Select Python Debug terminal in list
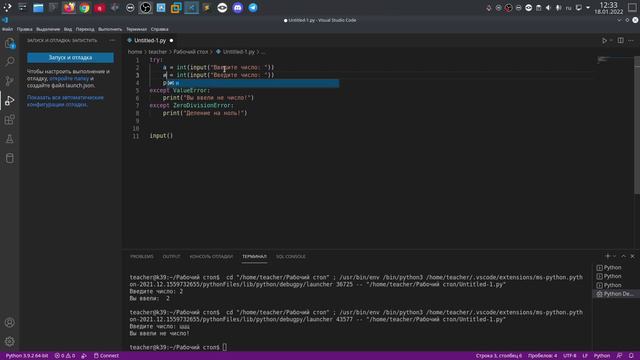This screenshot has height=360, width=640. pos(615,294)
